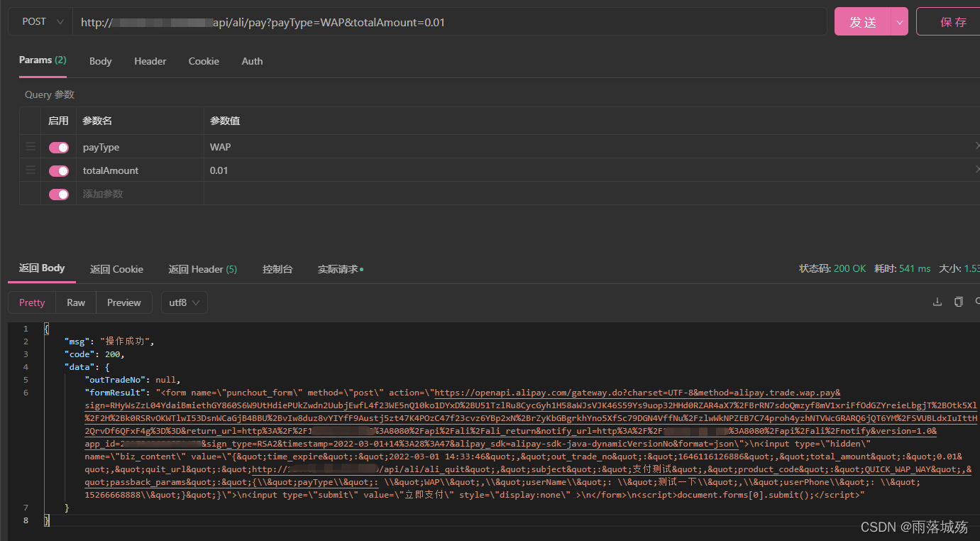Open the 返回 Cookie tab

coord(116,270)
